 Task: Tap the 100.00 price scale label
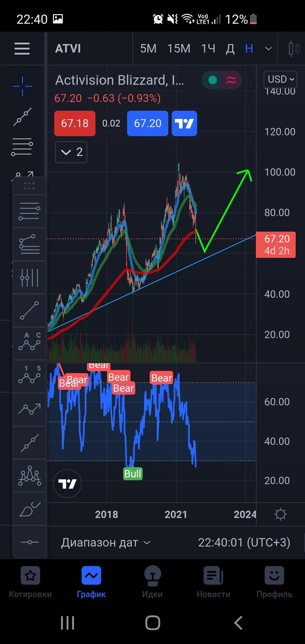pyautogui.click(x=280, y=172)
